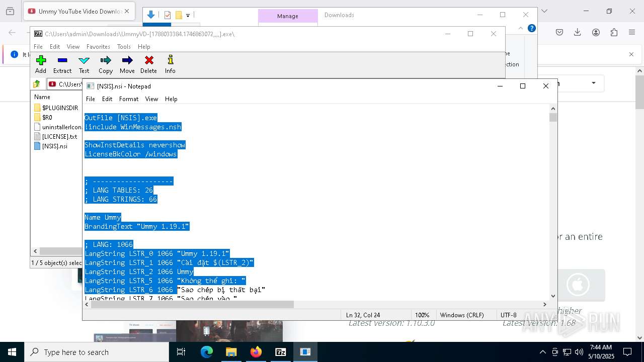Open Notepad taskbar button
The height and width of the screenshot is (362, 644).
click(x=305, y=352)
